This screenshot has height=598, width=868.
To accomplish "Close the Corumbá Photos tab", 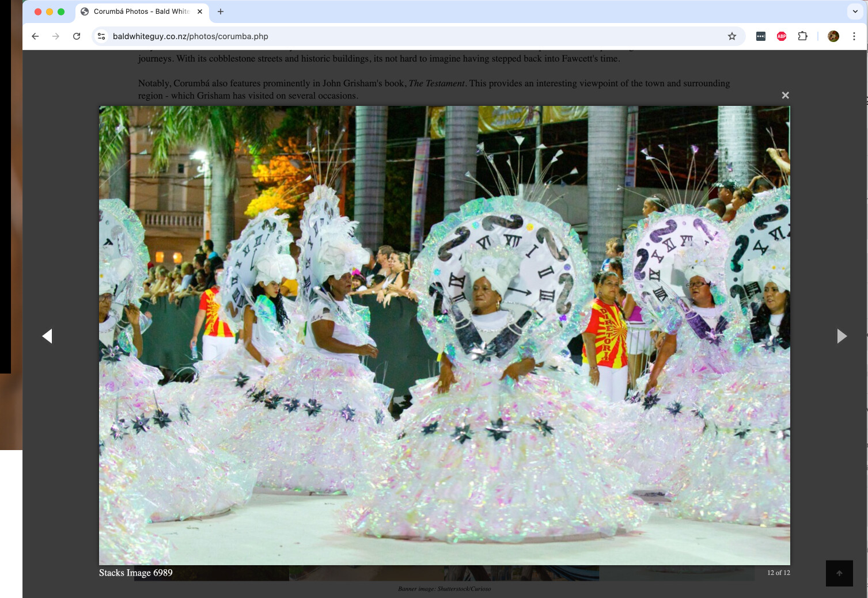I will (x=200, y=12).
